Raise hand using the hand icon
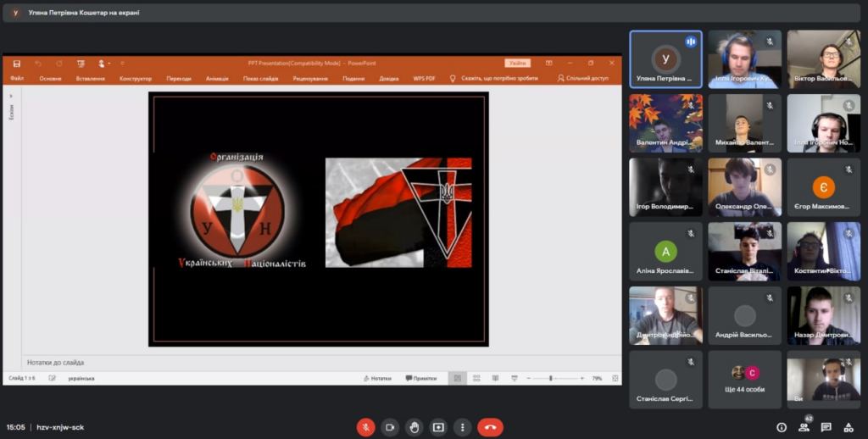 point(414,427)
